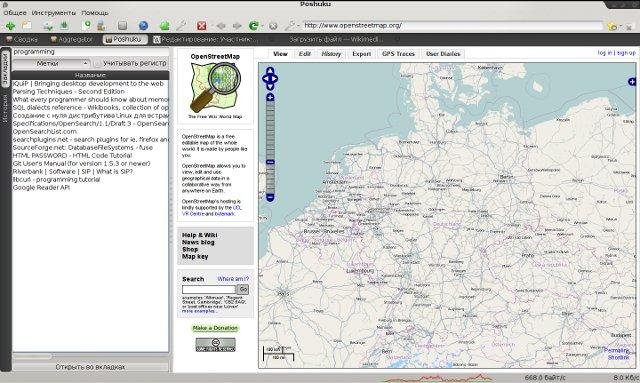Click the OpenStreetMap search input field

pos(209,289)
